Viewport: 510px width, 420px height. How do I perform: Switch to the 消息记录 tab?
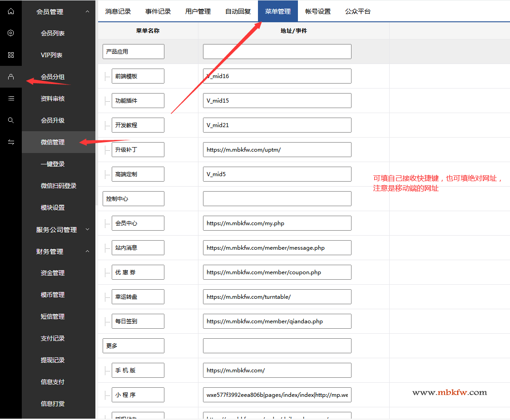pos(118,11)
